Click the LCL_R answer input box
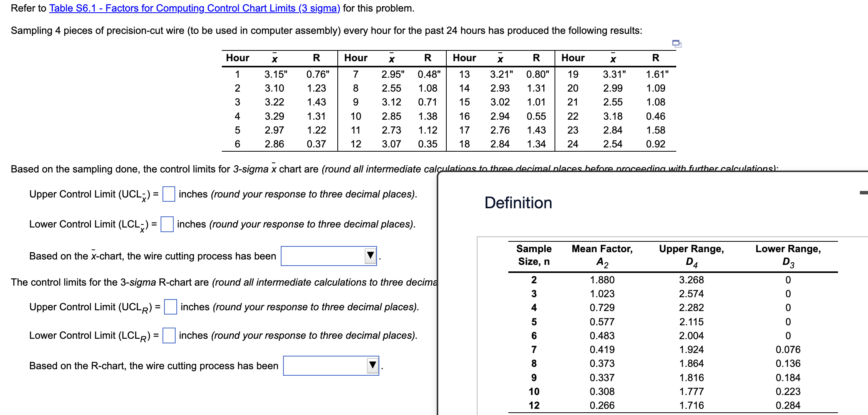Screen dimensions: 868x415 click(x=169, y=335)
